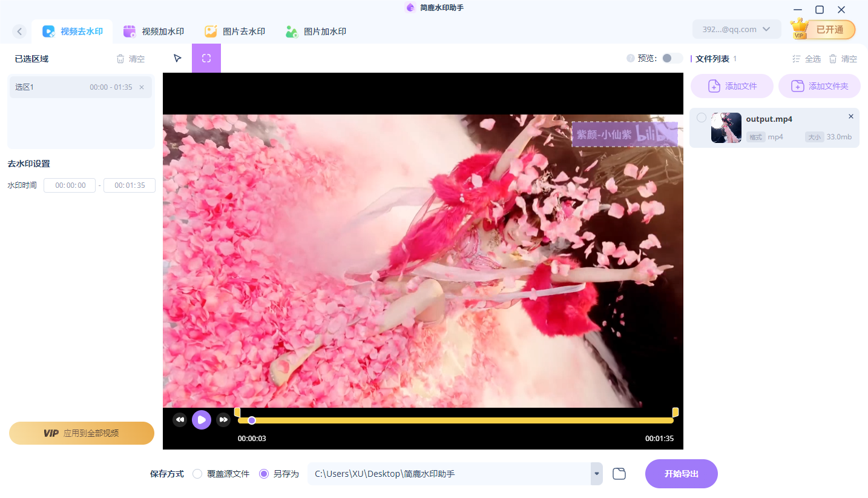Check the output.mp4 selection circle

pos(702,118)
